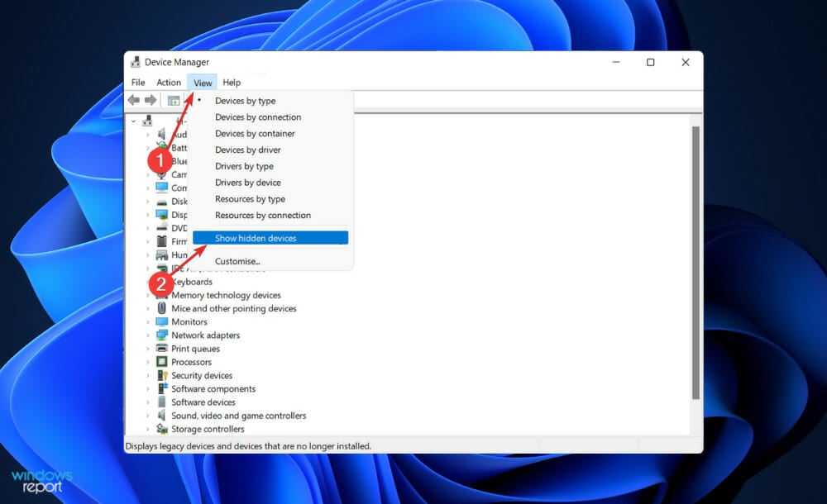
Task: Select the root computer icon in the tree
Action: tap(147, 121)
